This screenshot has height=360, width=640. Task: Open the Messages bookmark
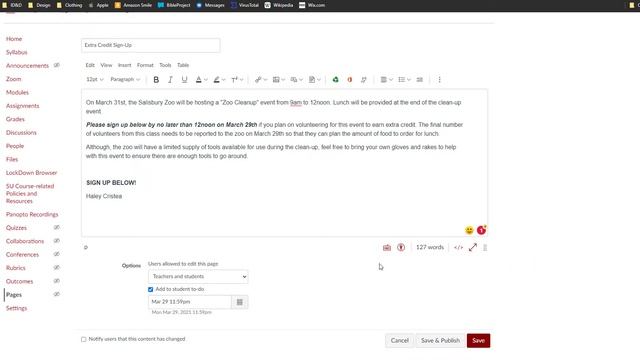(x=211, y=5)
